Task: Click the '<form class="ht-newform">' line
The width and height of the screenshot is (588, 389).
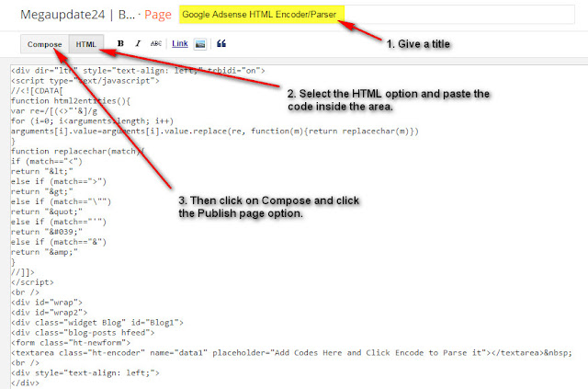Action: (71, 343)
